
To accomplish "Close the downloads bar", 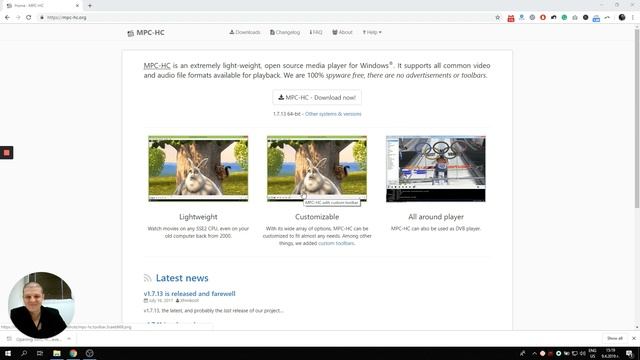I will (x=634, y=338).
